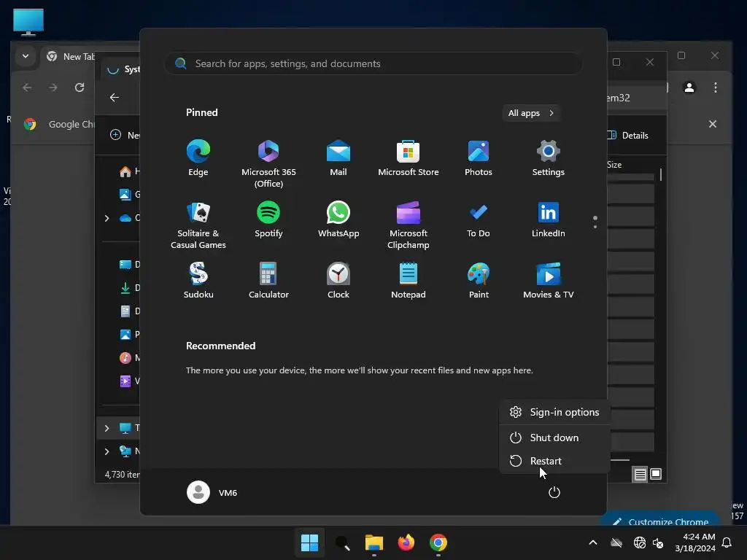
Task: Show All apps list
Action: [x=531, y=113]
